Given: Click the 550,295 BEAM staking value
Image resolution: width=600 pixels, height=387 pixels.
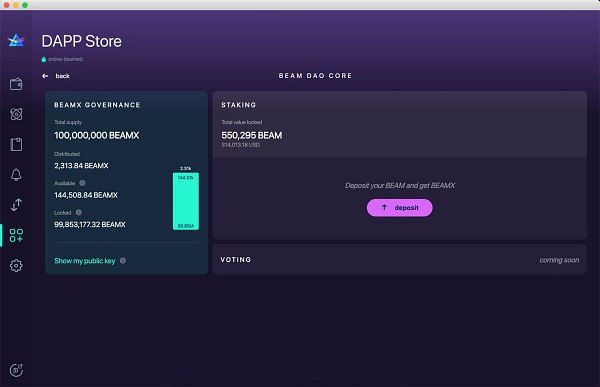Looking at the screenshot, I should click(251, 135).
